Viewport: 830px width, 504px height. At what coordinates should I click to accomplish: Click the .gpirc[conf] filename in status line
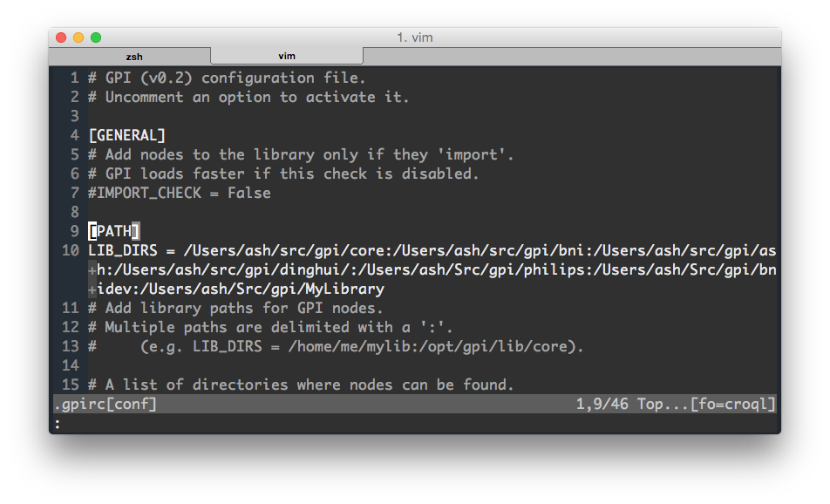click(x=105, y=405)
